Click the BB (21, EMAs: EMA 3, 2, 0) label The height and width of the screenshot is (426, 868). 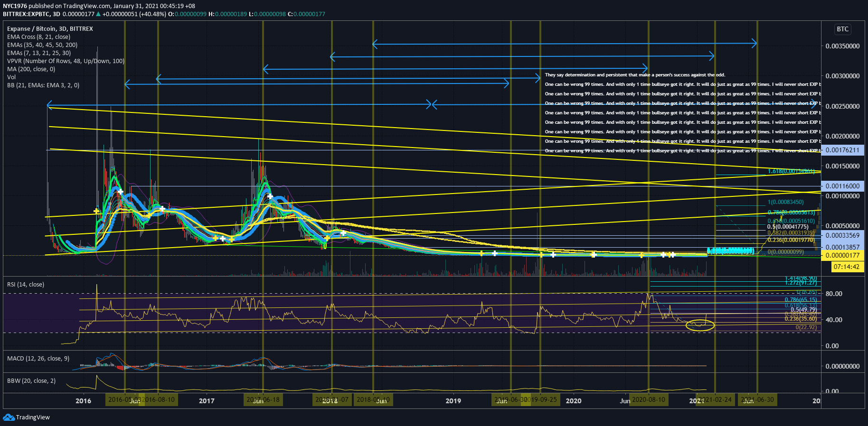point(43,85)
